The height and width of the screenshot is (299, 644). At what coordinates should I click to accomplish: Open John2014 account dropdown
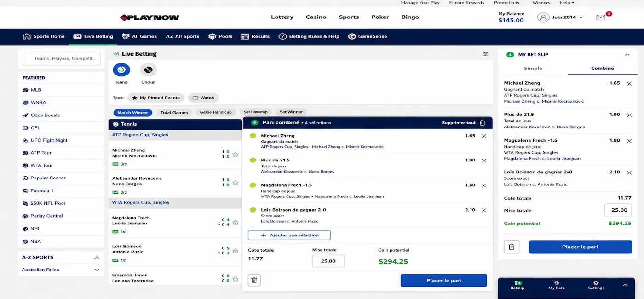[560, 17]
